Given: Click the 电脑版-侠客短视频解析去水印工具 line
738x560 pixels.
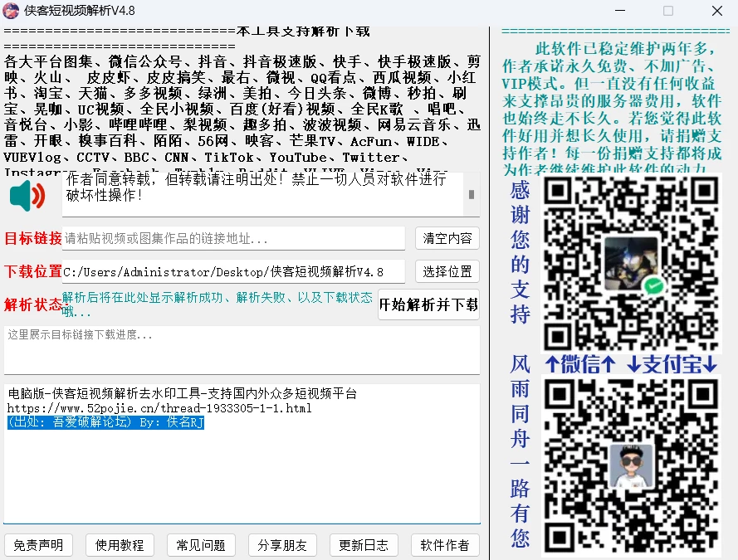Looking at the screenshot, I should 182,393.
